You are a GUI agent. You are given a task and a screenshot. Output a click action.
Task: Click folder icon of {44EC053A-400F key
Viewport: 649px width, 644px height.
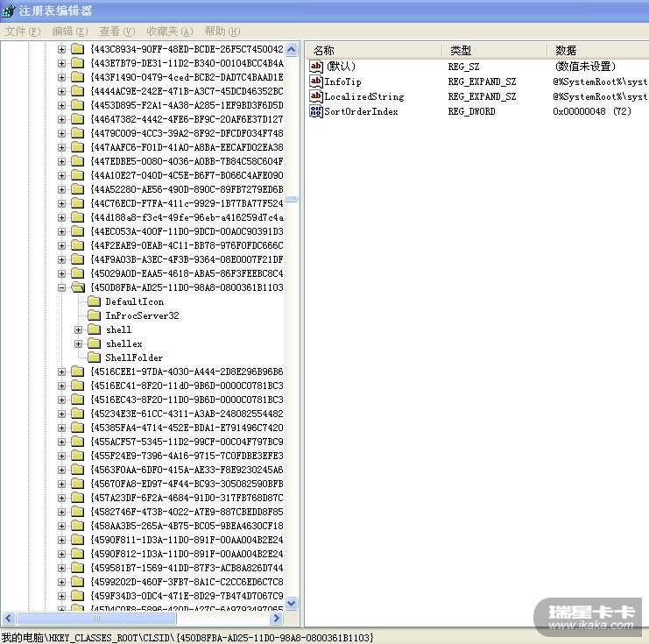77,231
